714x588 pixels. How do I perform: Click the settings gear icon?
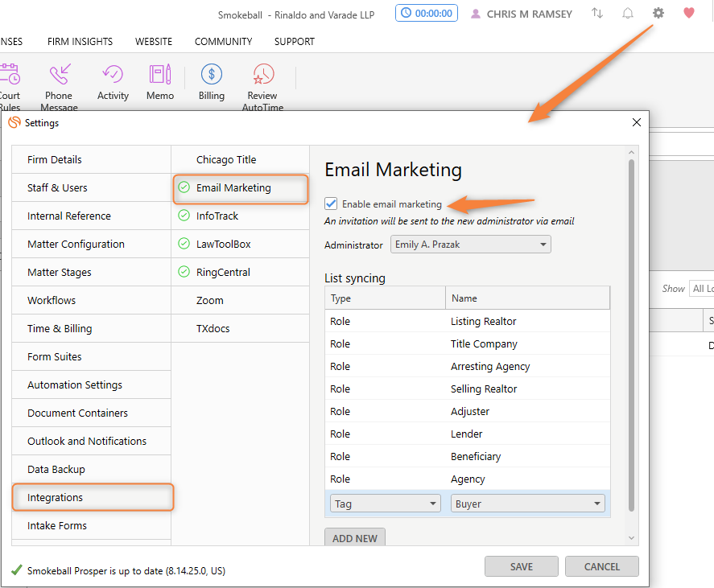(x=658, y=13)
